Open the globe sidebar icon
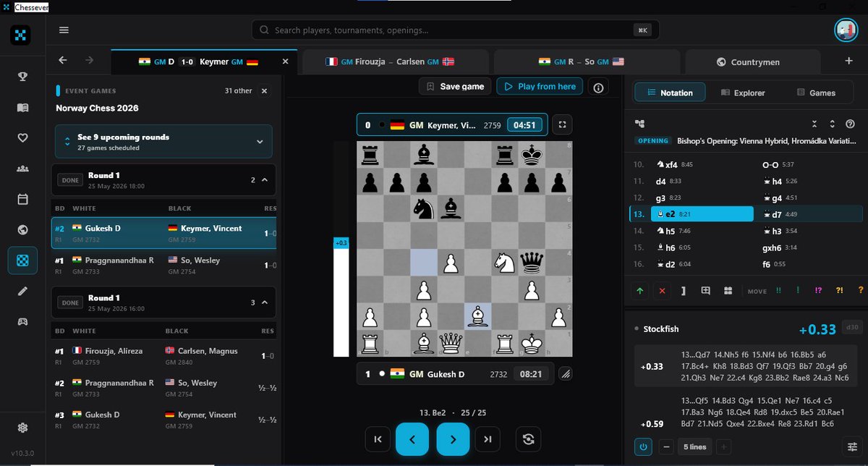 tap(22, 230)
